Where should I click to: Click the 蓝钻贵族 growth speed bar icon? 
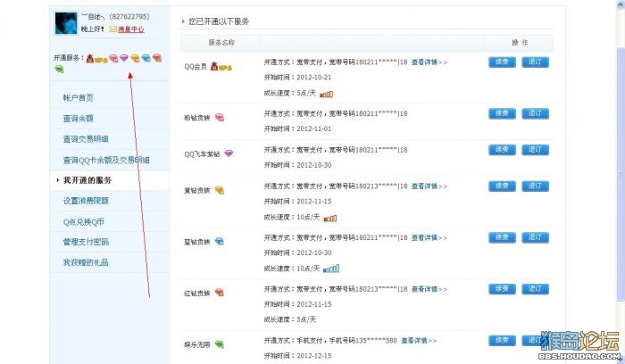pos(331,269)
